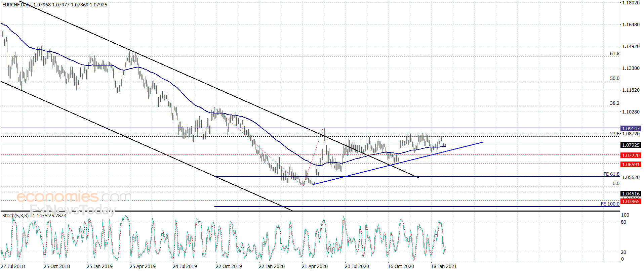Viewport: 644px width, 271px height.
Task: Click the 18 Jan 2021 date label
Action: click(x=444, y=266)
